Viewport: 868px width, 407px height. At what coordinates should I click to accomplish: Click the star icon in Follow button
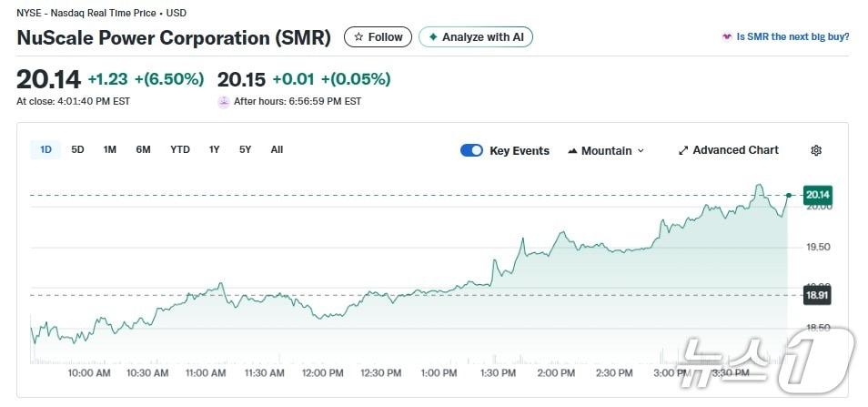click(x=358, y=37)
